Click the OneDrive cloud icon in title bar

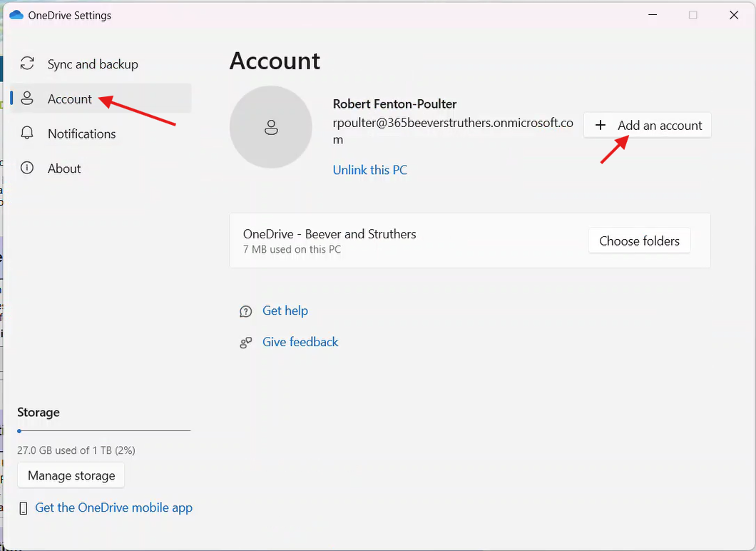pos(16,15)
